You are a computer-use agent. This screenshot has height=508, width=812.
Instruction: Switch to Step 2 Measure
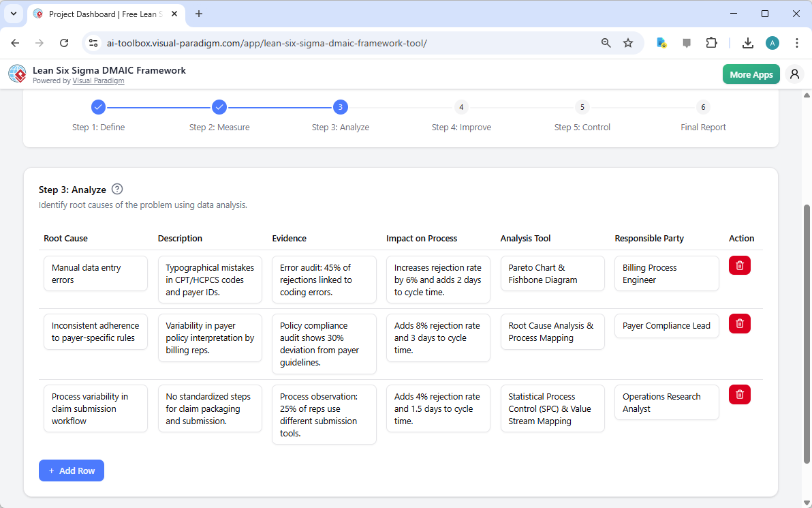219,107
